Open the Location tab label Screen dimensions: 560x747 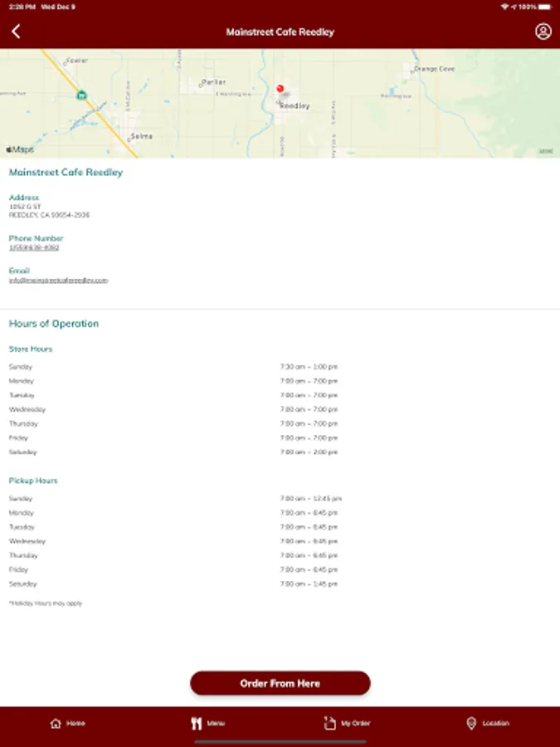(496, 723)
